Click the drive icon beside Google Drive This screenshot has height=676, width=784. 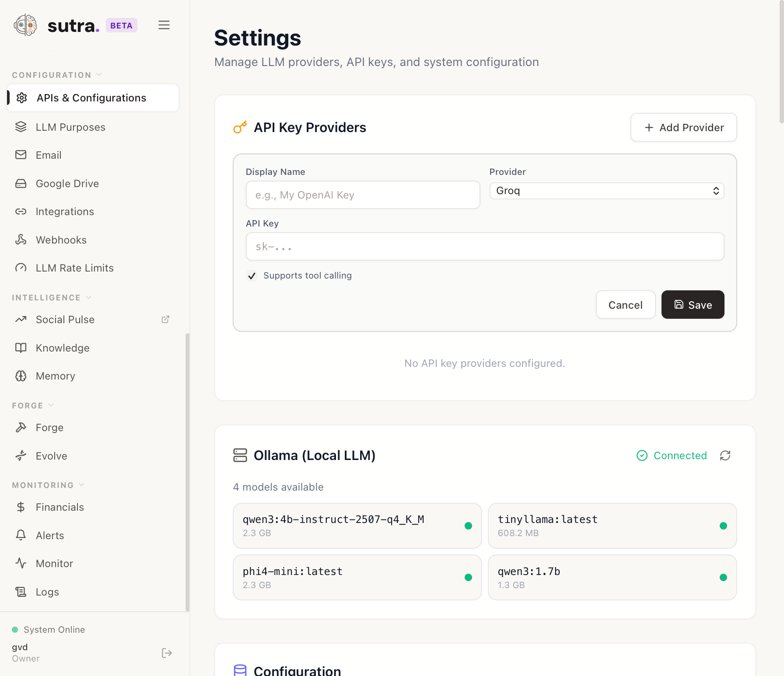click(21, 183)
